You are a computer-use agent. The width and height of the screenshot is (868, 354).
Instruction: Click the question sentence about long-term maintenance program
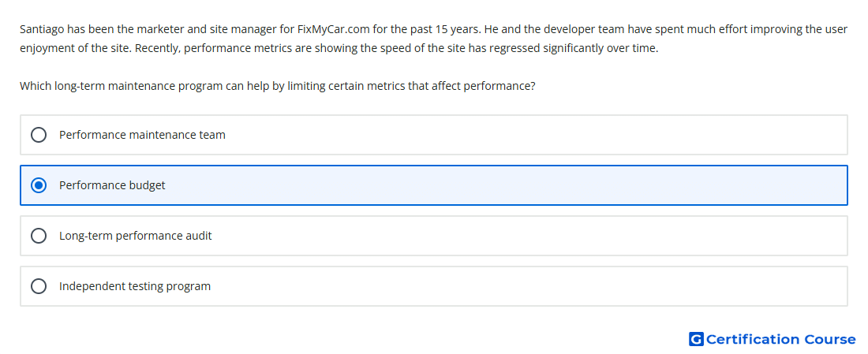[277, 86]
